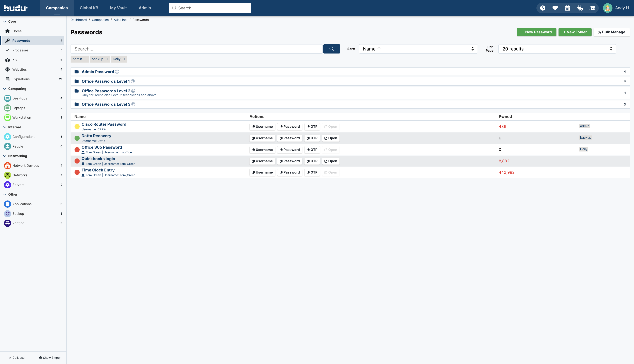The width and height of the screenshot is (634, 364).
Task: Click the Servers icon in sidebar
Action: tap(8, 185)
